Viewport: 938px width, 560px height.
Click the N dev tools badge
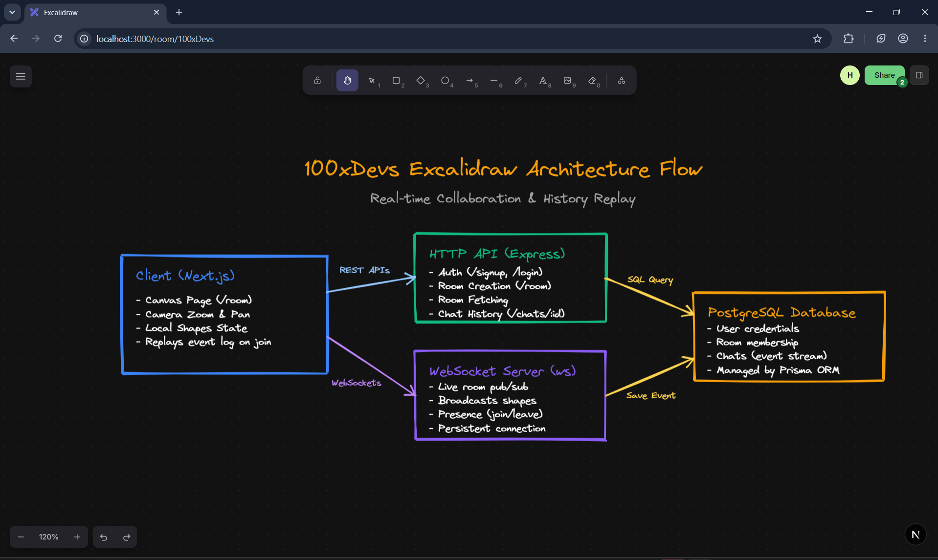coord(916,535)
